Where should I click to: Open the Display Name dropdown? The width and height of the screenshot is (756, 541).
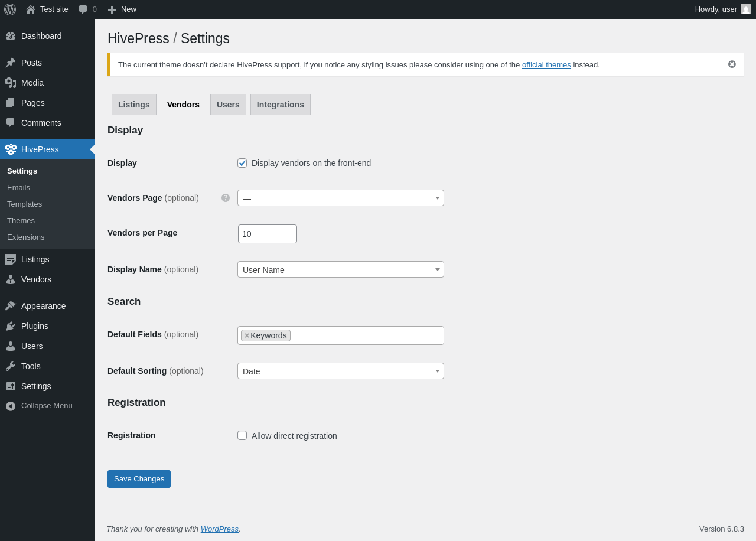coord(340,269)
